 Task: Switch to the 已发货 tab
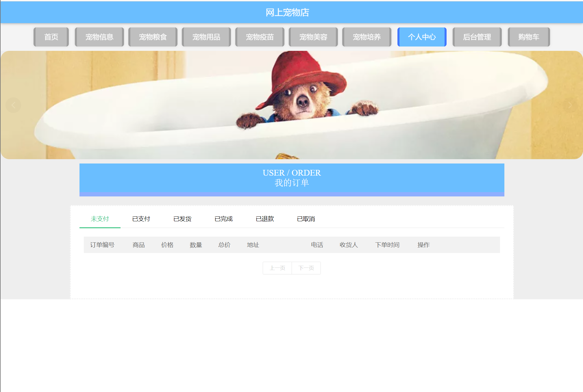(182, 219)
